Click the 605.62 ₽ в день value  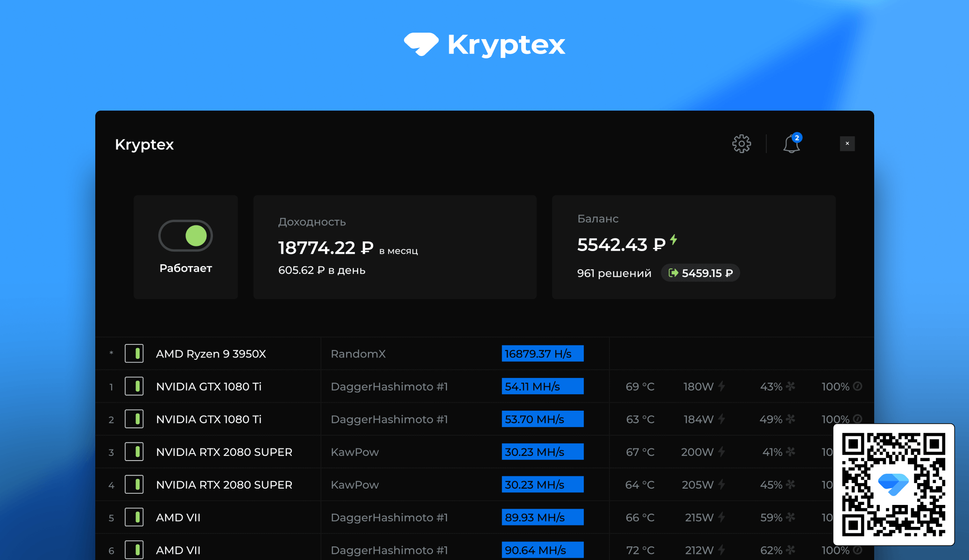[322, 270]
